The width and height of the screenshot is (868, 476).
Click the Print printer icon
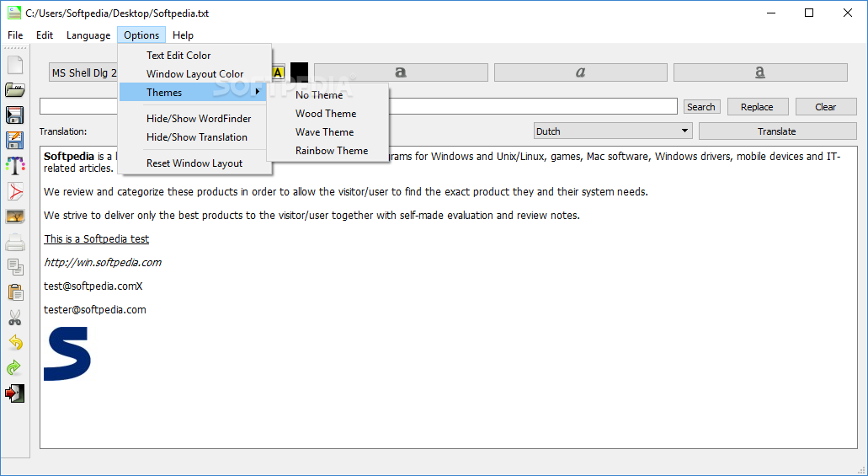(15, 242)
